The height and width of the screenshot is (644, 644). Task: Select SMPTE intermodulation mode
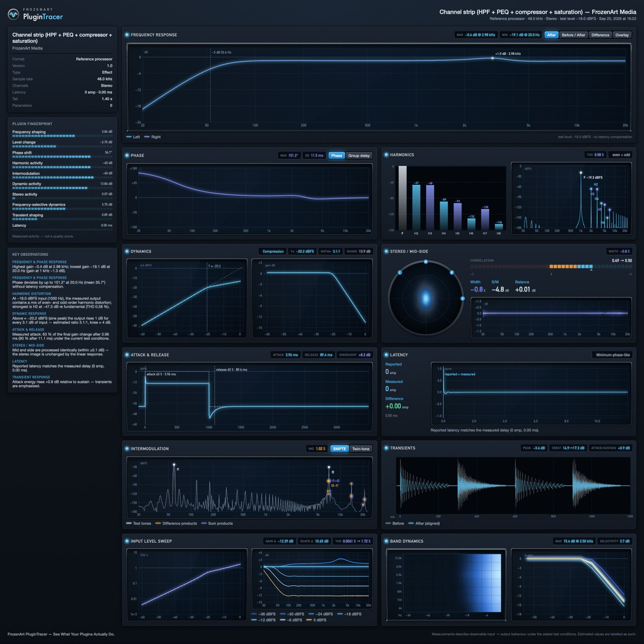(x=339, y=449)
